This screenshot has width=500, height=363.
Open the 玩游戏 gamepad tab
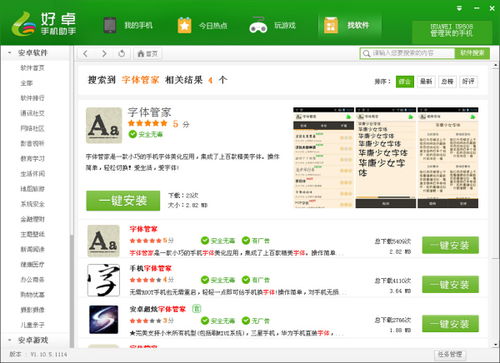coord(273,25)
